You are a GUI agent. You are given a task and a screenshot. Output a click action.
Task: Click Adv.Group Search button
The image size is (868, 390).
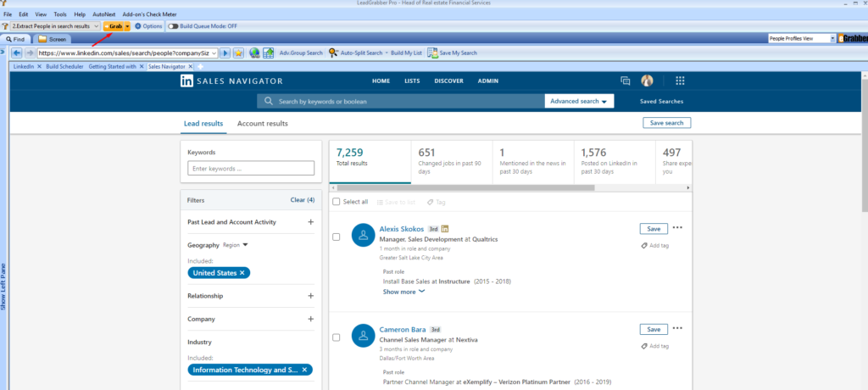pos(301,53)
